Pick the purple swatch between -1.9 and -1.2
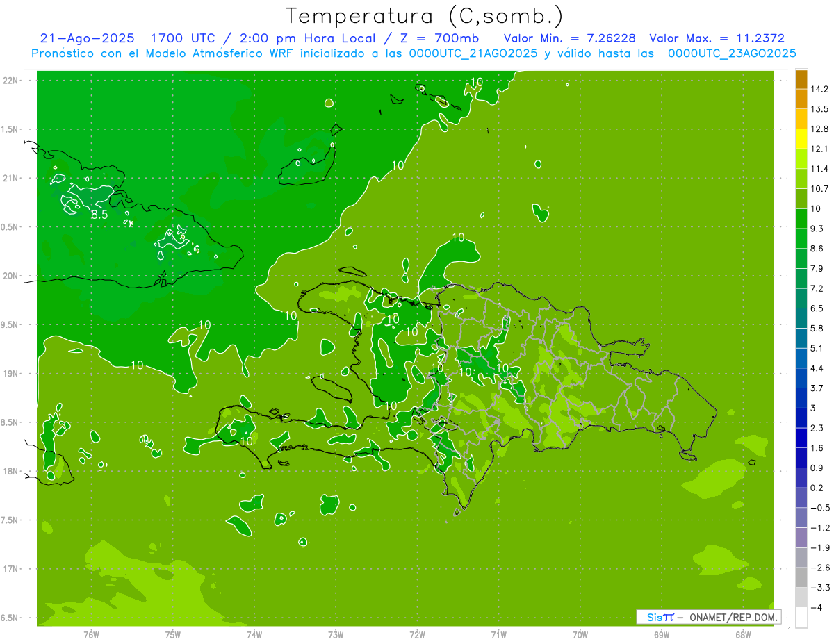Viewport: 834px width, 644px height. [801, 538]
